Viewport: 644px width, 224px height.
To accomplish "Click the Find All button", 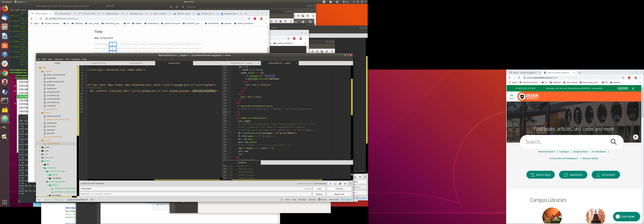I will (x=339, y=189).
